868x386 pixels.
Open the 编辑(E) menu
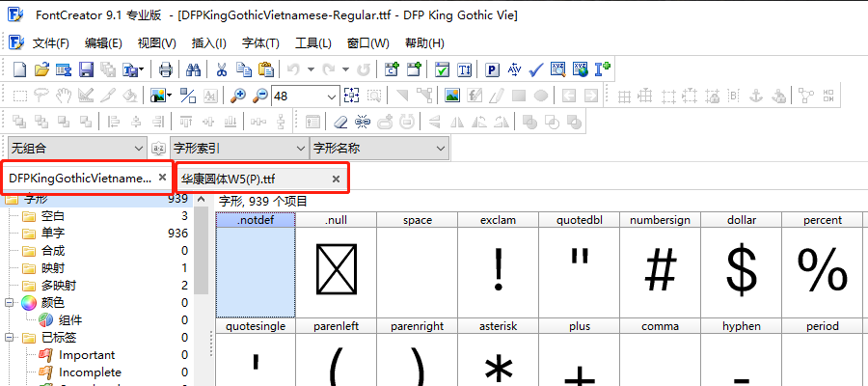click(x=103, y=43)
